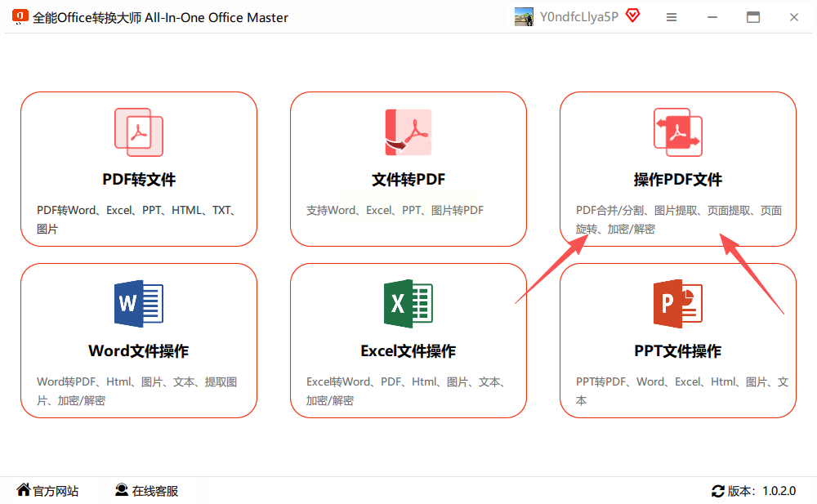
Task: Click the username Y0ndfcLlya5P
Action: [579, 16]
